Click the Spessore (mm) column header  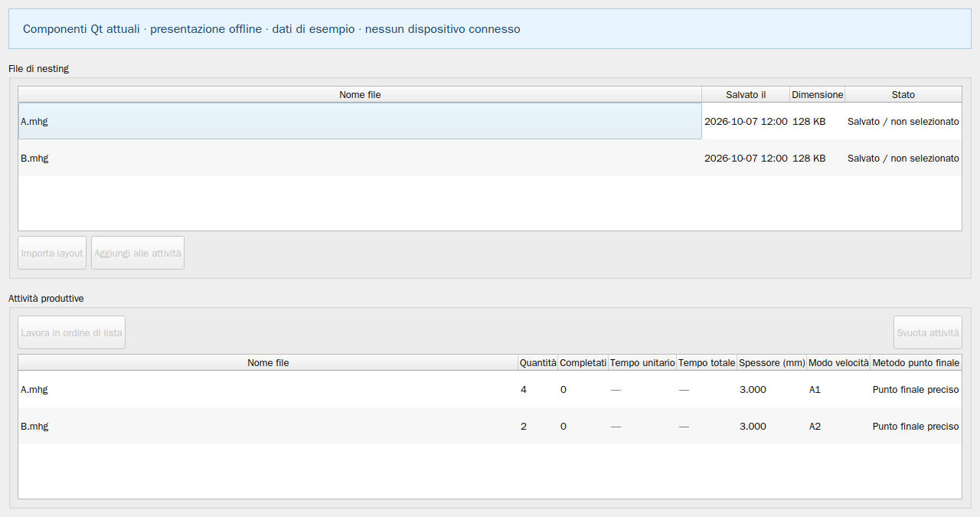pyautogui.click(x=772, y=363)
